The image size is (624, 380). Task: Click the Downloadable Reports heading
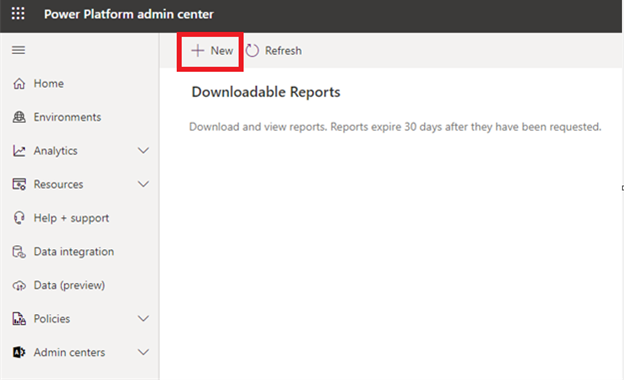pyautogui.click(x=266, y=92)
